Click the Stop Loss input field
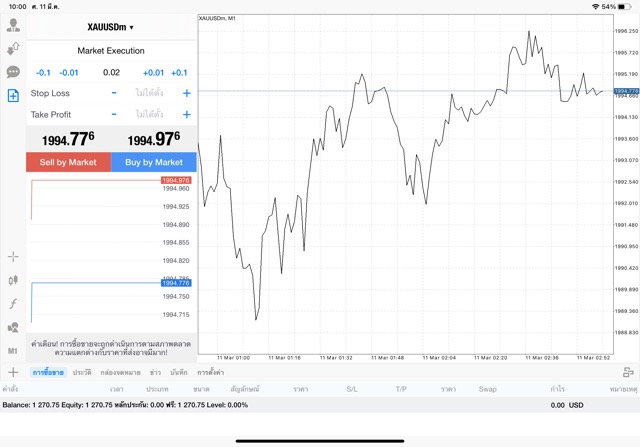This screenshot has width=640, height=447. 149,93
